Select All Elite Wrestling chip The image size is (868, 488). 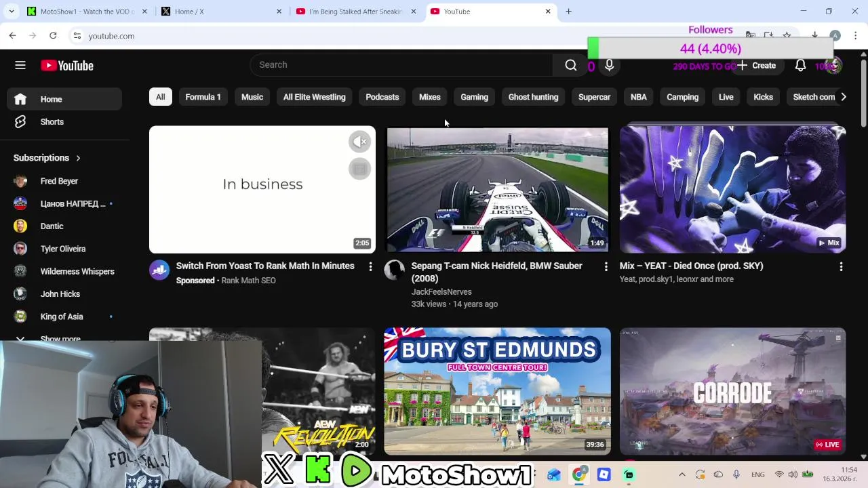(x=315, y=97)
